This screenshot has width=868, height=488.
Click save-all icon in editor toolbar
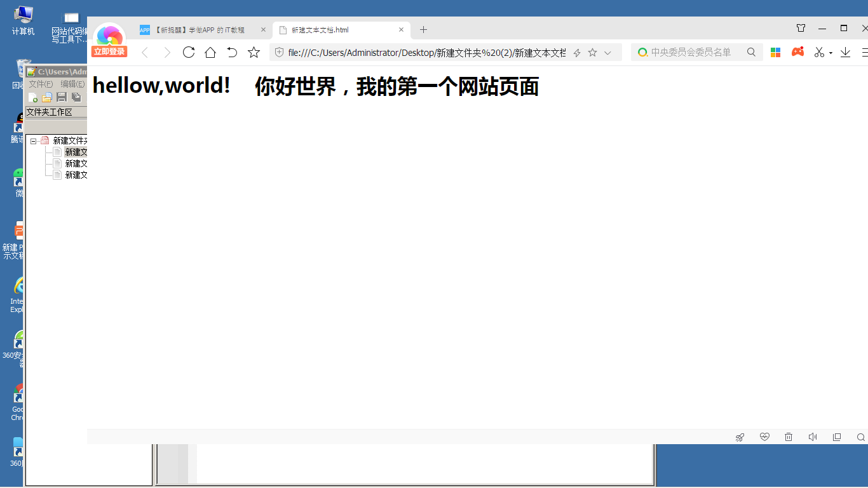point(76,97)
